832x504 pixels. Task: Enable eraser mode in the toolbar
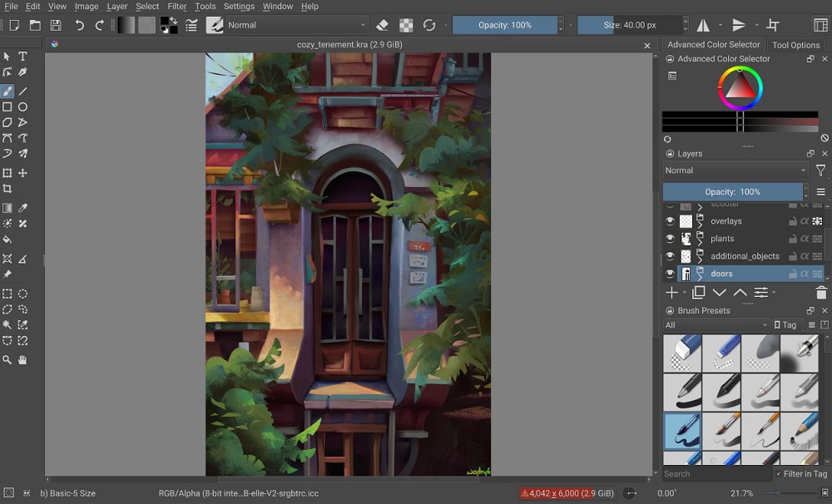(x=382, y=25)
